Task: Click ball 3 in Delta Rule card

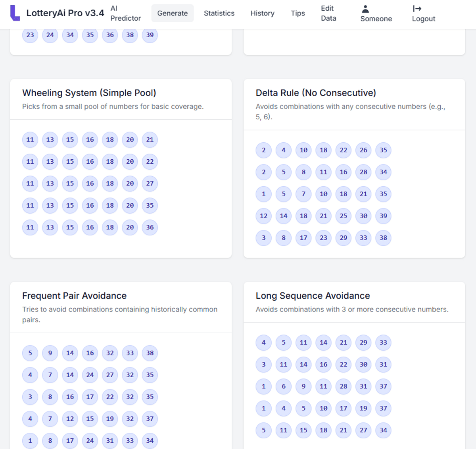Action: [x=264, y=238]
